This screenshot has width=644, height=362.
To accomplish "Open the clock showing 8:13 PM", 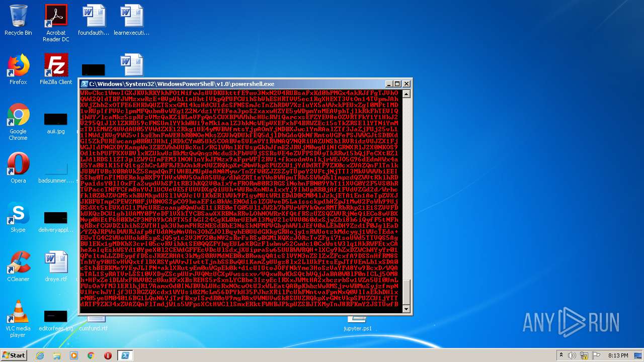I will click(618, 355).
